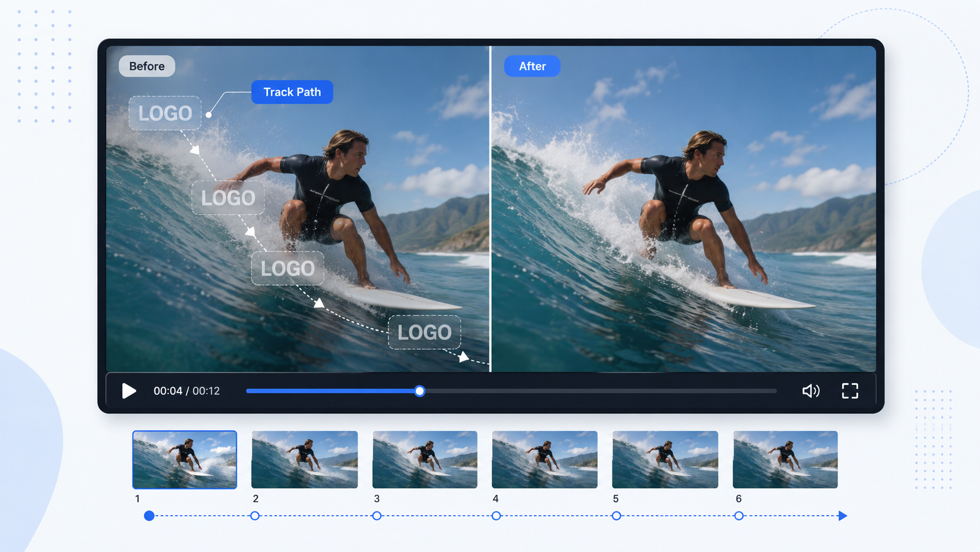Open frame thumbnail 5
This screenshot has height=552, width=980.
pyautogui.click(x=665, y=460)
